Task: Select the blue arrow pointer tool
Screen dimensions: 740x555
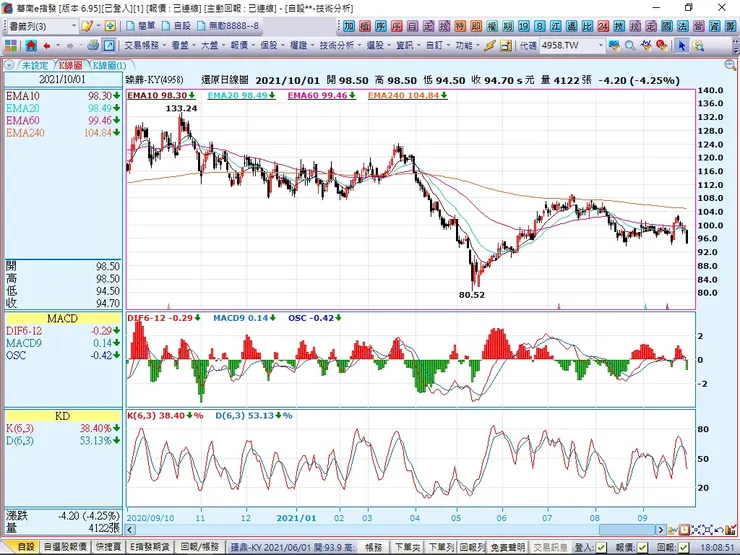Action: coord(681,45)
